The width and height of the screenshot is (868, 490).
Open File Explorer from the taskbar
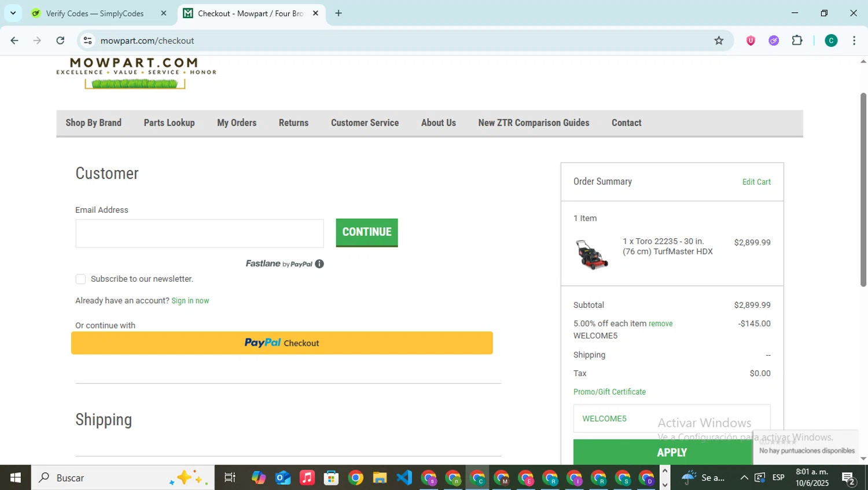[380, 478]
